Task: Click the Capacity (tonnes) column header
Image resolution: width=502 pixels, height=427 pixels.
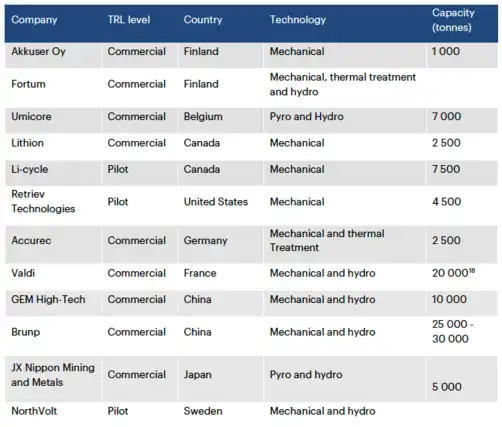Action: (x=453, y=20)
